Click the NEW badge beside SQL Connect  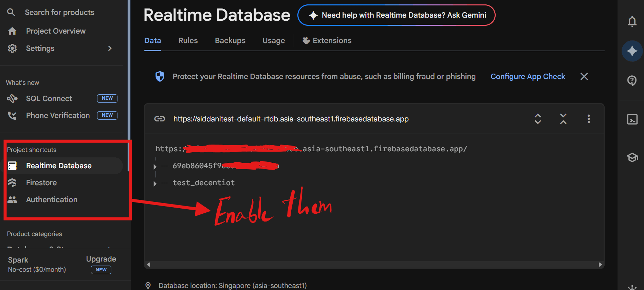[107, 98]
